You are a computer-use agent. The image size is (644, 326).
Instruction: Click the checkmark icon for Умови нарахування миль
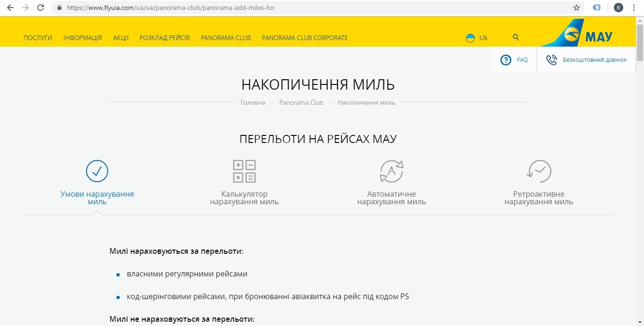[97, 171]
